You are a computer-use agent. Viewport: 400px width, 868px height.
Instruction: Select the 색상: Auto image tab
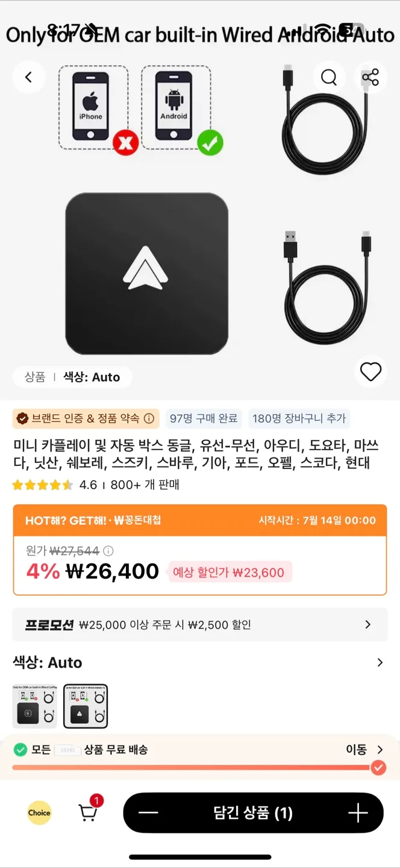pyautogui.click(x=92, y=377)
